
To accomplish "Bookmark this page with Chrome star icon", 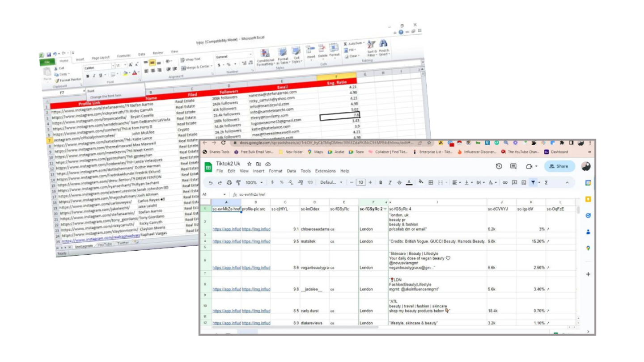I will tap(429, 143).
